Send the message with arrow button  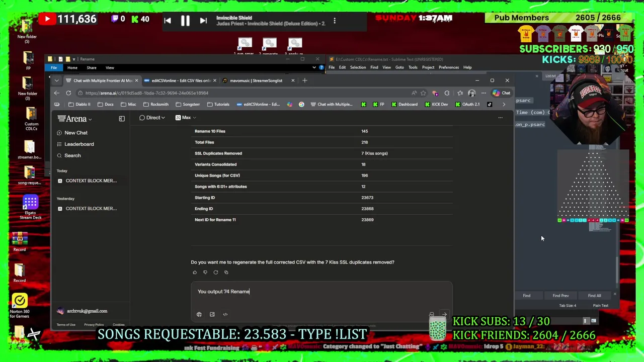point(444,315)
